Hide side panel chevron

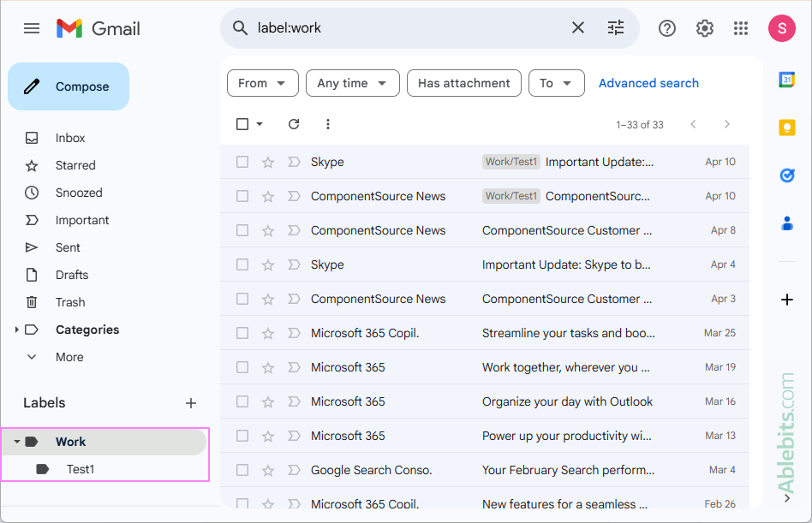tap(786, 498)
